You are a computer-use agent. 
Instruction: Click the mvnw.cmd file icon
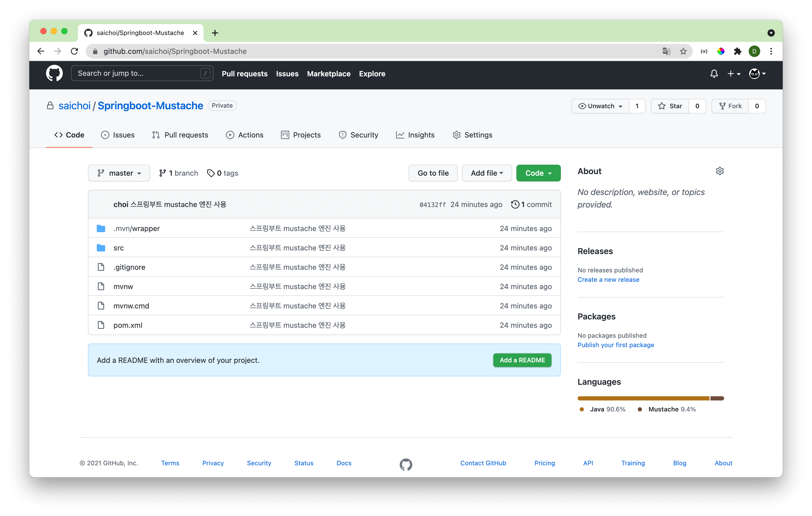pos(101,306)
